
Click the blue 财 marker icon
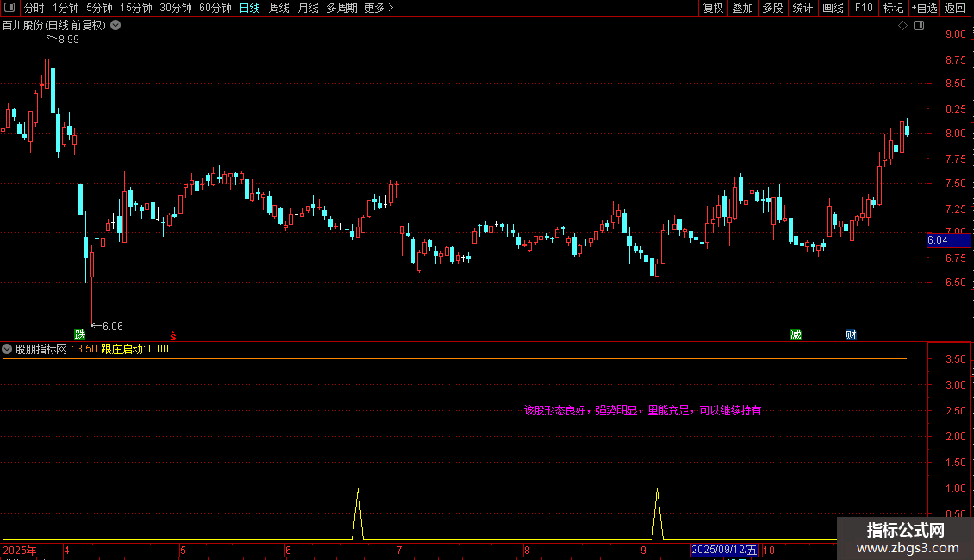click(851, 334)
